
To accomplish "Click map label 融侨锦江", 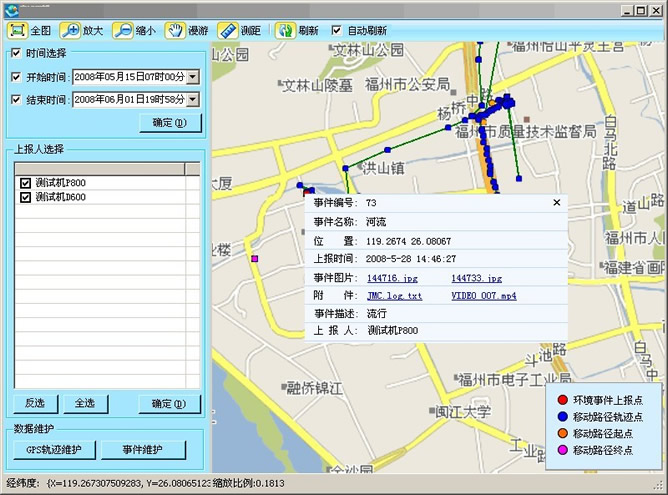I will point(314,388).
